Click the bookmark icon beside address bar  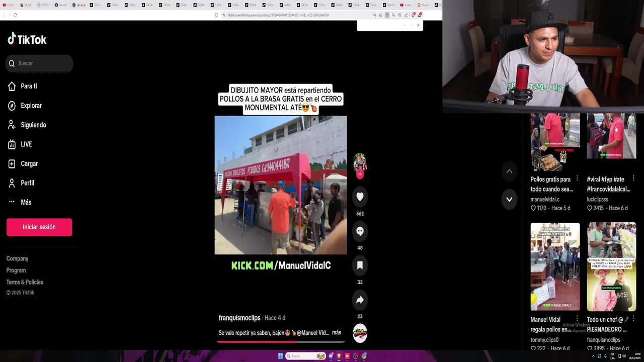coord(217,15)
